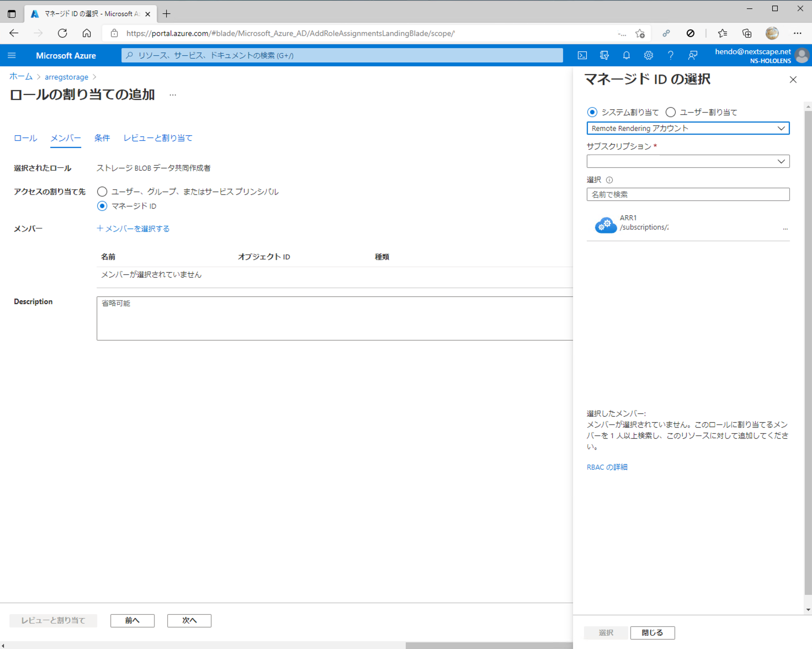Open the feedback icon in the Azure header
The width and height of the screenshot is (812, 649).
click(x=693, y=55)
